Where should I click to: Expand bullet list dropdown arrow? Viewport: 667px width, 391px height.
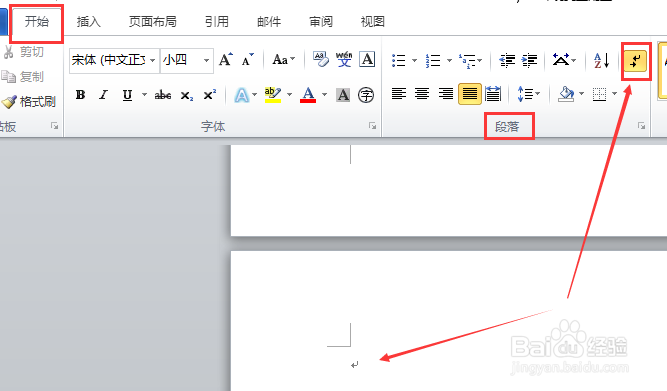[x=415, y=60]
